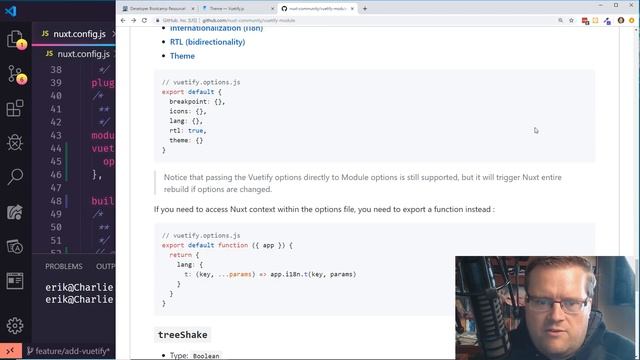This screenshot has height=360, width=640.
Task: Open the Explorer view in VS Code
Action: pyautogui.click(x=15, y=39)
